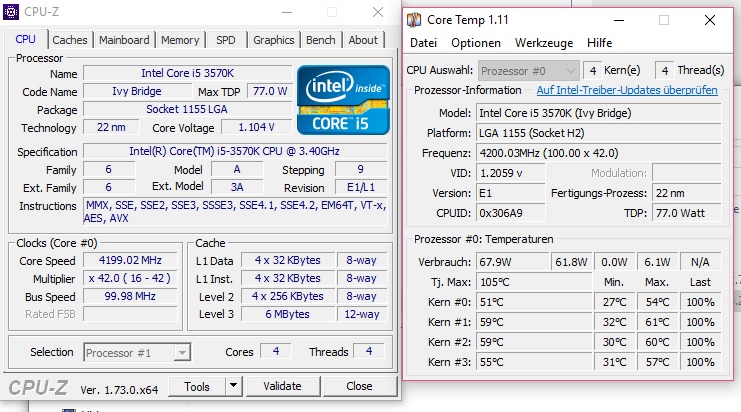
Task: Click the Platform field LGA 1155 (Socket H2)
Action: coord(598,133)
